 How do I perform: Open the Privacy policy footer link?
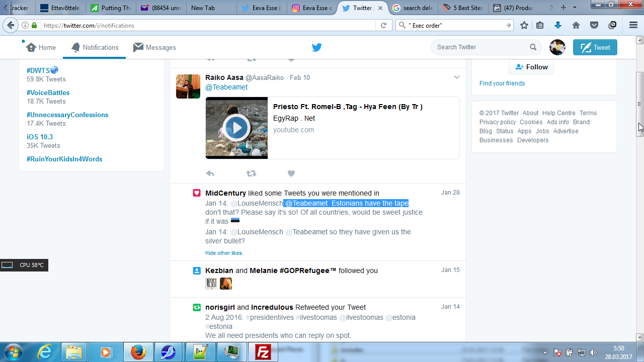[498, 122]
